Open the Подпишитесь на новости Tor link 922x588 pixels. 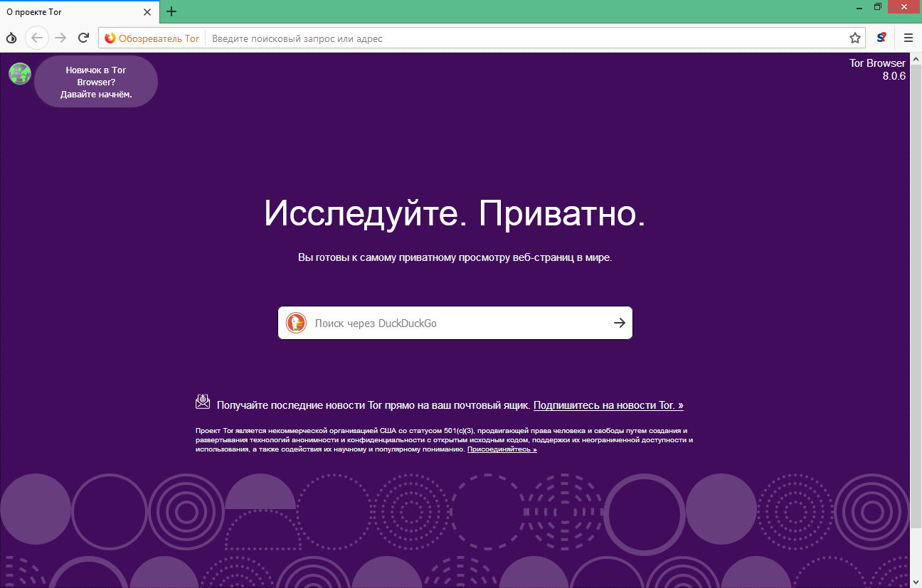pyautogui.click(x=608, y=405)
